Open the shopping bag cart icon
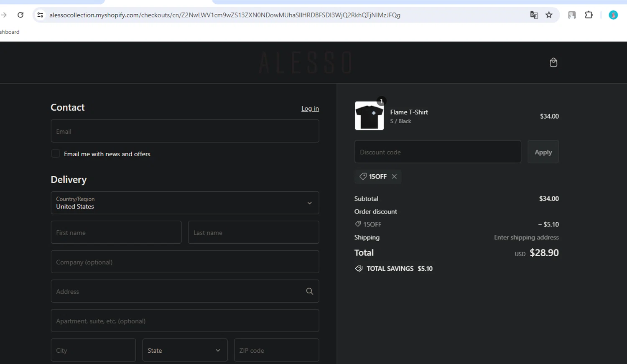627x364 pixels. tap(553, 62)
